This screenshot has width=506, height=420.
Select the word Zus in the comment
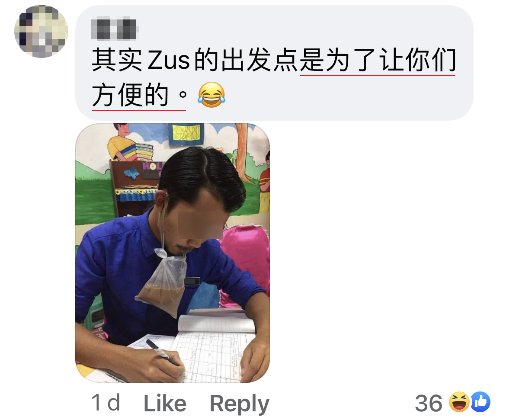169,61
